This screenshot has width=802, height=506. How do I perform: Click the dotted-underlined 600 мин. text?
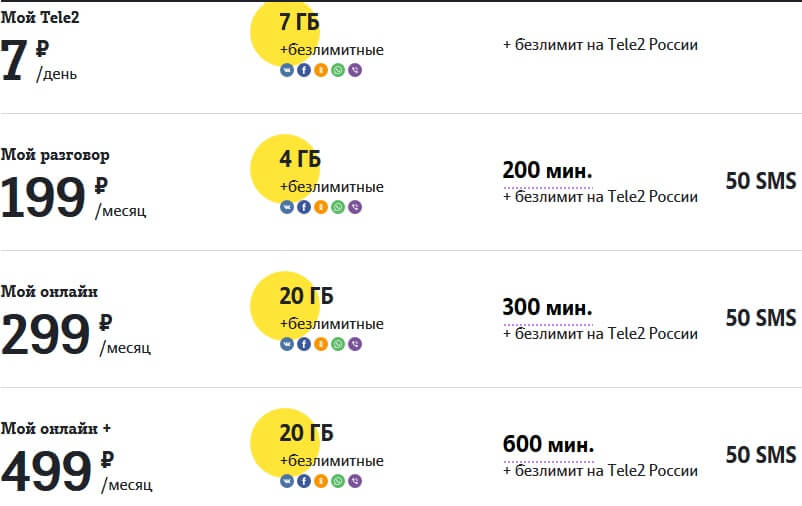click(548, 445)
